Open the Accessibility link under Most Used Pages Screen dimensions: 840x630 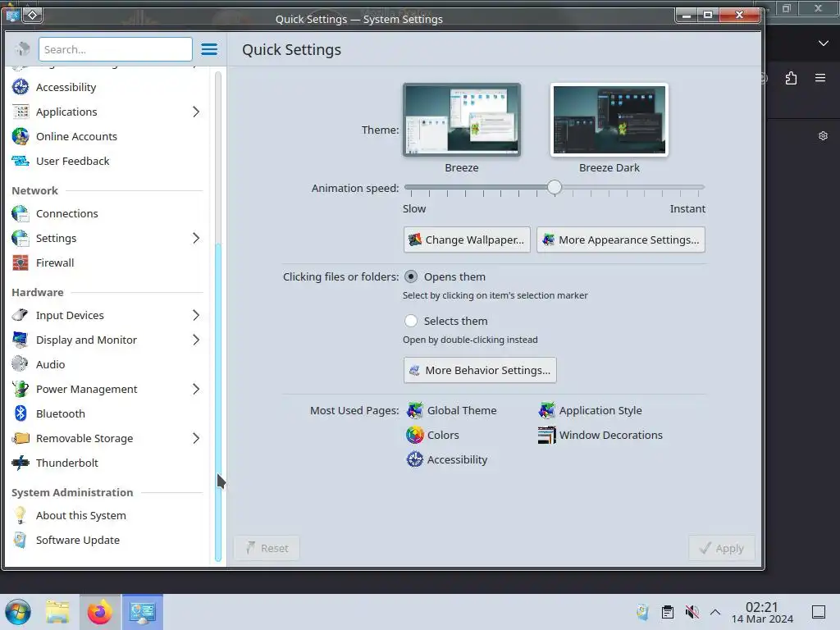[447, 459]
